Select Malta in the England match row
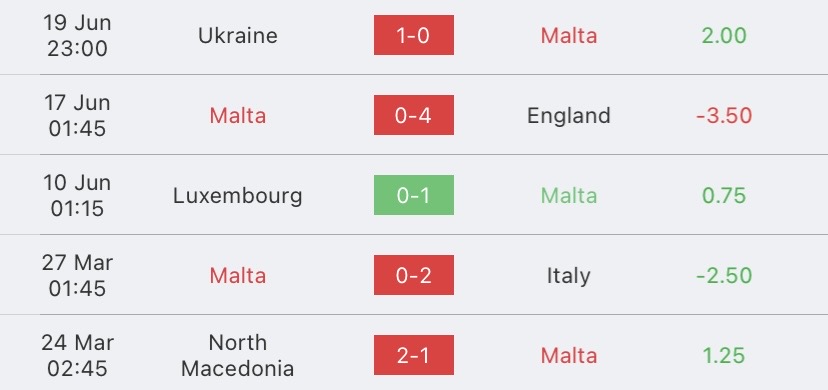The width and height of the screenshot is (828, 390). click(238, 116)
